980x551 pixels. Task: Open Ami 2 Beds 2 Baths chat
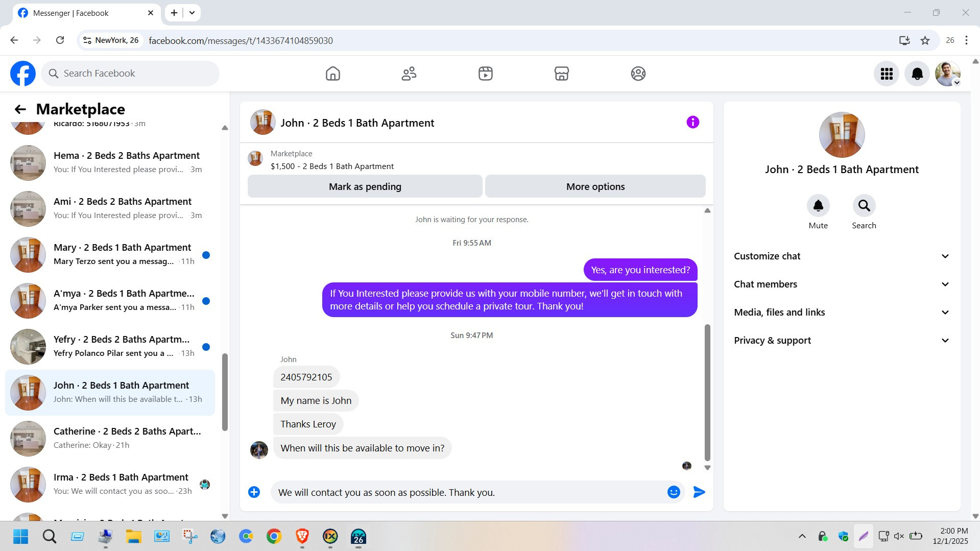pyautogui.click(x=110, y=209)
